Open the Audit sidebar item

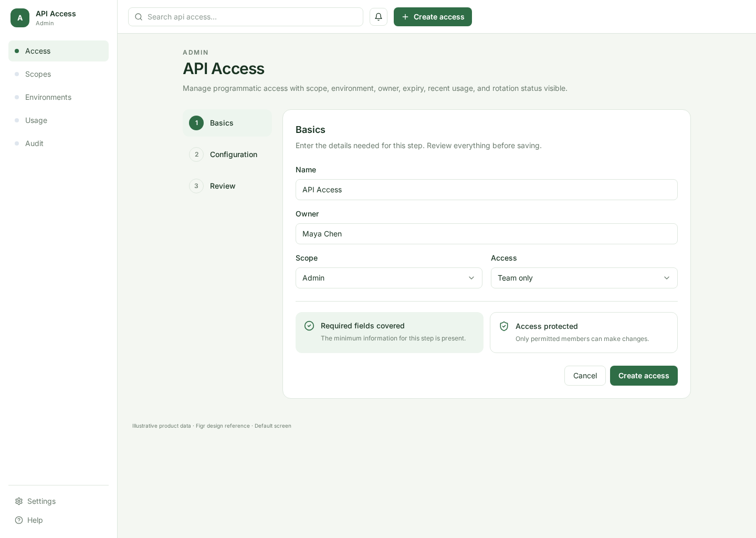[59, 143]
